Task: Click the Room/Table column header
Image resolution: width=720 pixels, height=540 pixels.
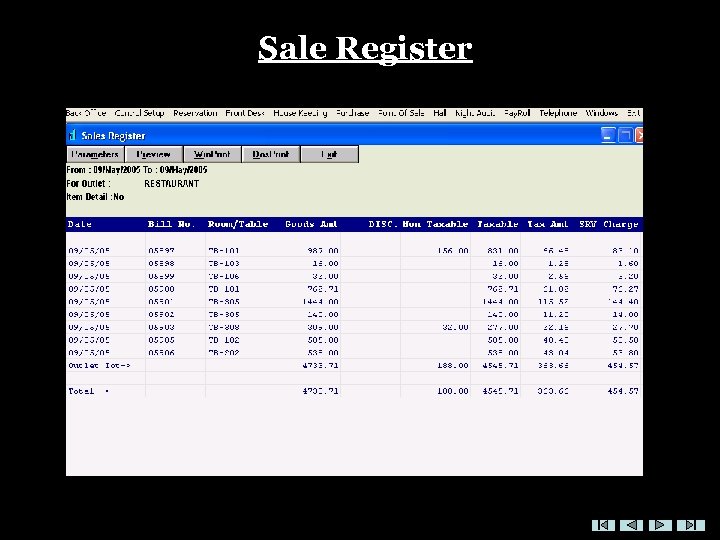Action: (x=238, y=224)
